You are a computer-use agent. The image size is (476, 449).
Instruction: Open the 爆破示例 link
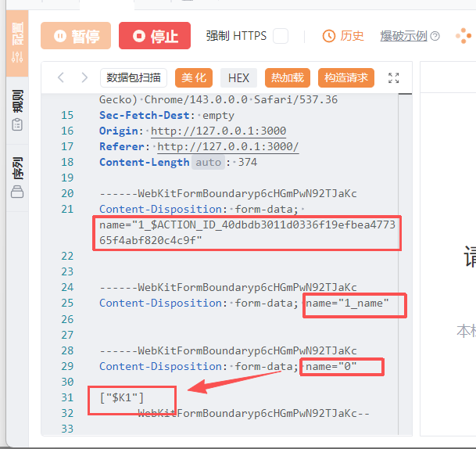pyautogui.click(x=403, y=36)
